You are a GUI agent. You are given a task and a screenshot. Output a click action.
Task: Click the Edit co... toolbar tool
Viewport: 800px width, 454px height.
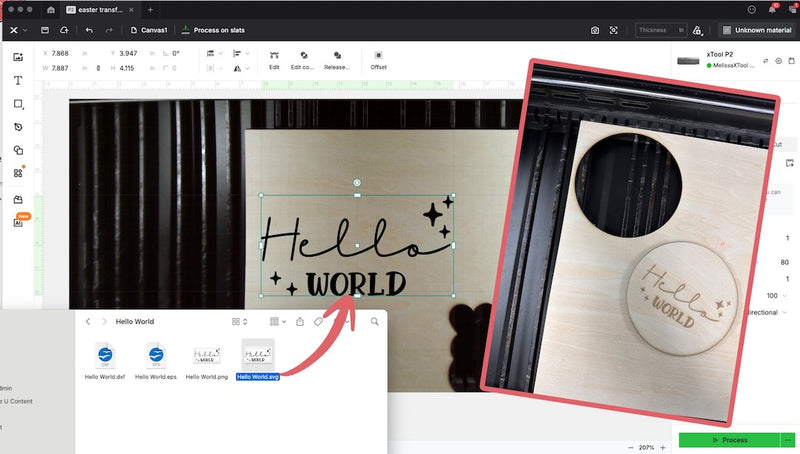coord(302,60)
